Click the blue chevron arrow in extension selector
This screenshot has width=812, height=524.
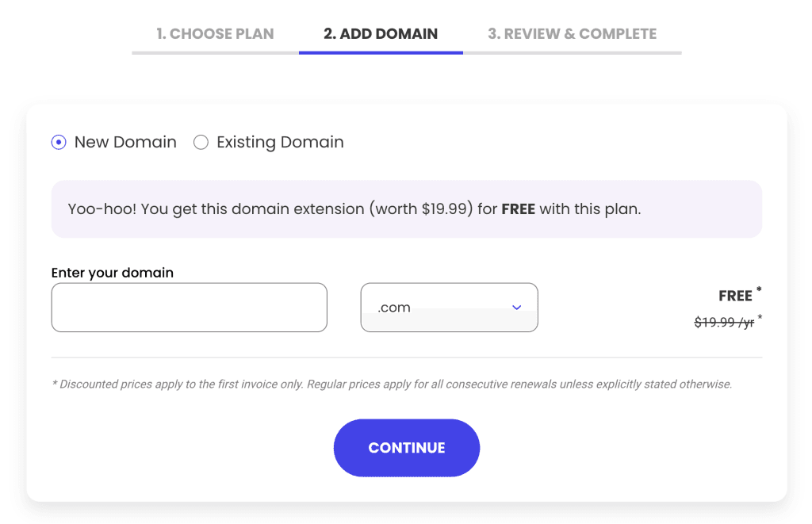click(x=517, y=308)
